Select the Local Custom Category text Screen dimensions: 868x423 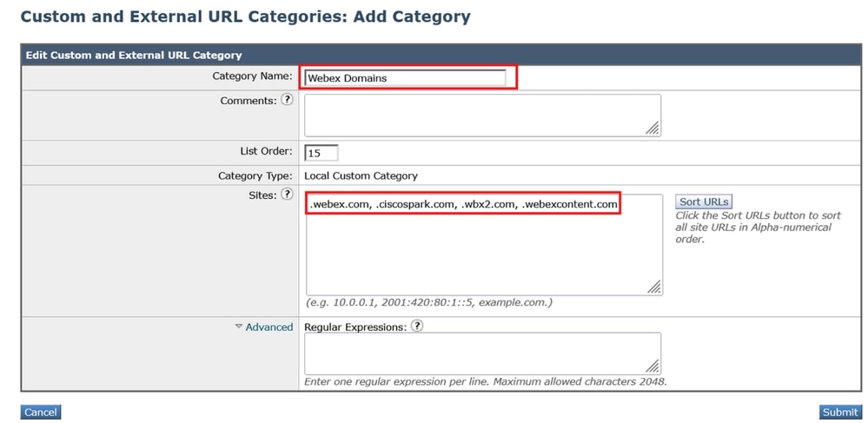(361, 175)
